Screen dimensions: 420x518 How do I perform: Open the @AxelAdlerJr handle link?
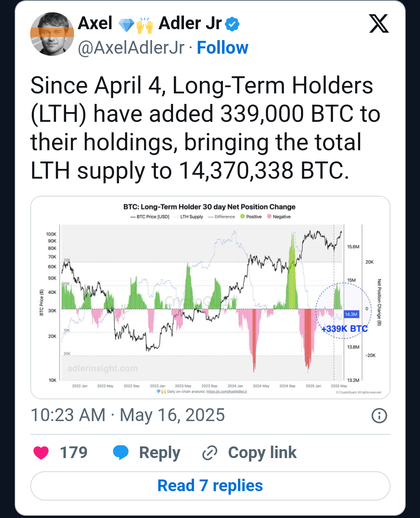coord(131,48)
